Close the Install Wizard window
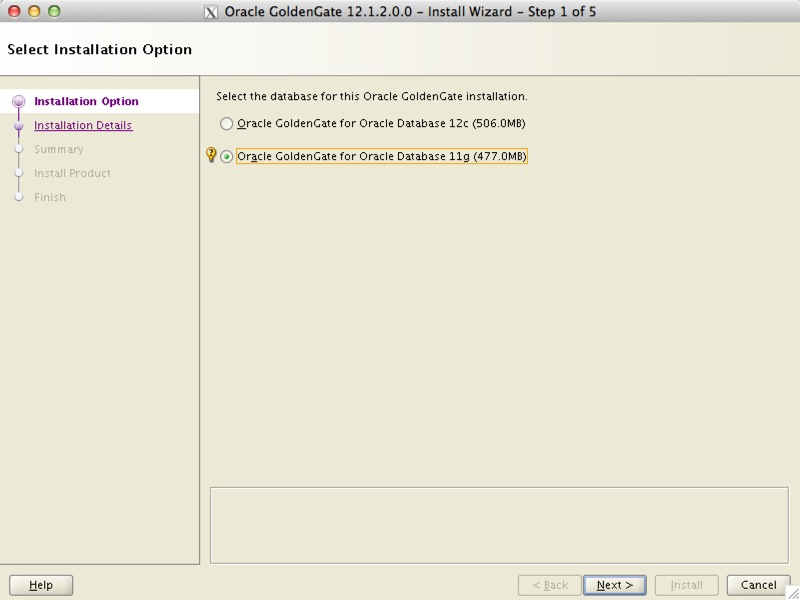 click(x=14, y=11)
